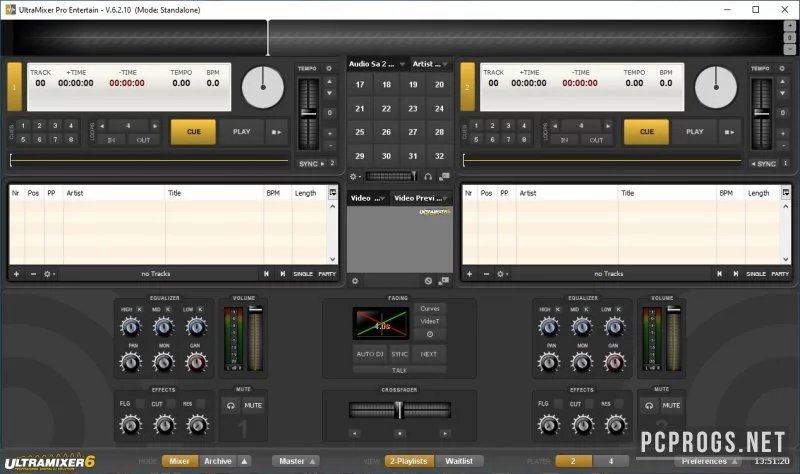Mute deck 1
The width and height of the screenshot is (800, 474).
[253, 406]
